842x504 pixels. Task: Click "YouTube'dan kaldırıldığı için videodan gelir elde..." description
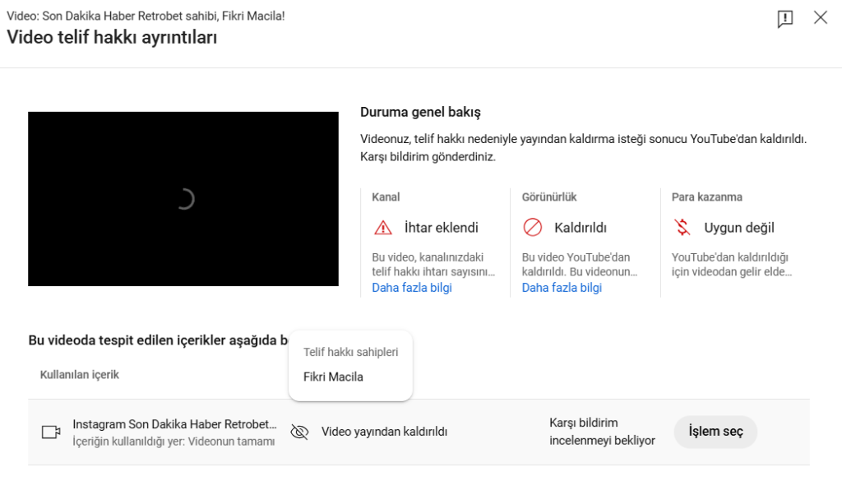(731, 265)
